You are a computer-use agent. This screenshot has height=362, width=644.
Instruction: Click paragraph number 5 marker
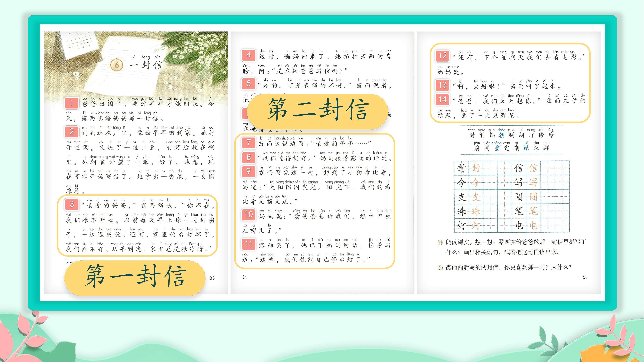(x=249, y=84)
